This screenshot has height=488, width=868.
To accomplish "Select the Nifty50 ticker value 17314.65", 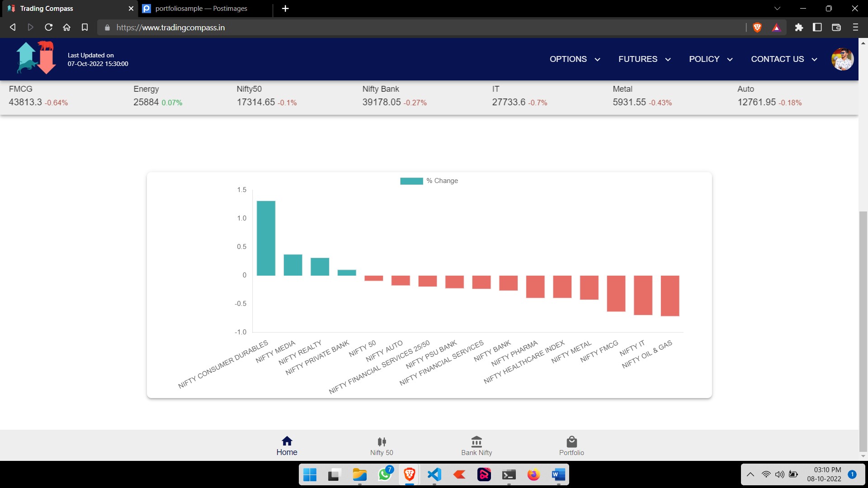I will pyautogui.click(x=256, y=102).
